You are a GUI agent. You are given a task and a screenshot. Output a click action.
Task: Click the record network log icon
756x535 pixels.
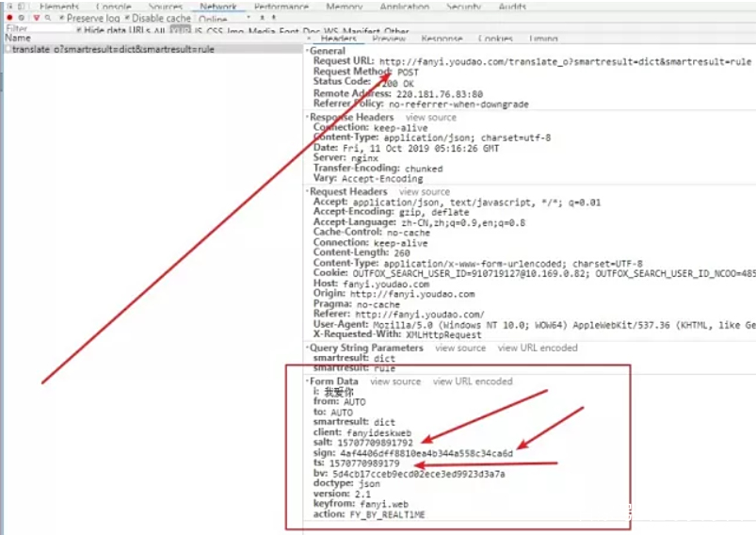(x=9, y=18)
